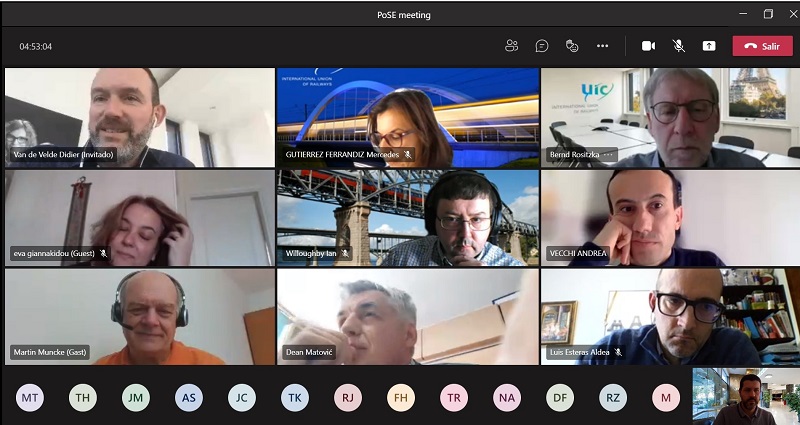This screenshot has height=425, width=800.
Task: Click the RZ participant avatar
Action: click(x=613, y=398)
